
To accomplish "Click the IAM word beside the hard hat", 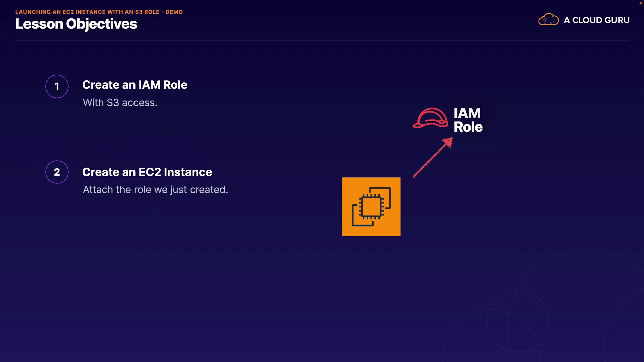I will coord(467,113).
